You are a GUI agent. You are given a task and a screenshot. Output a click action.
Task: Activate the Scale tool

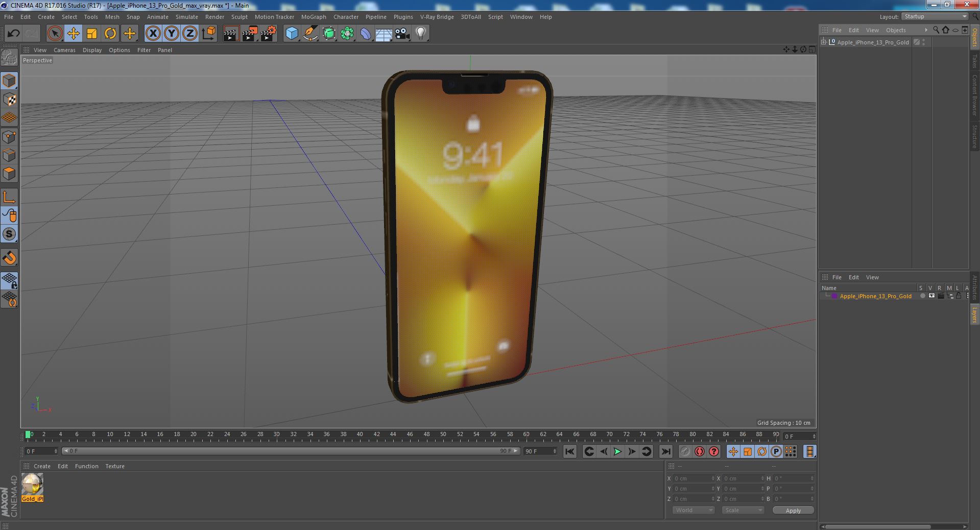[92, 34]
